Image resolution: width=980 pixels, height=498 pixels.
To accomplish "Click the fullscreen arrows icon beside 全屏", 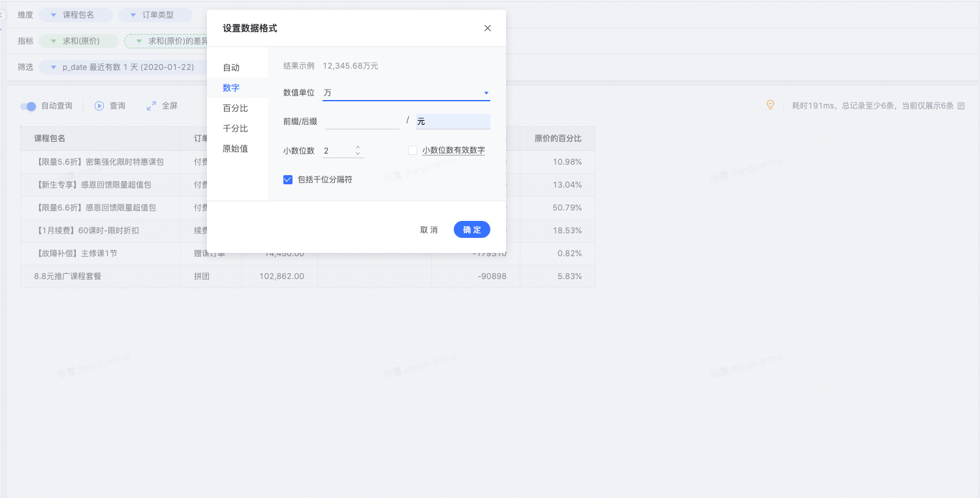I will coord(151,106).
